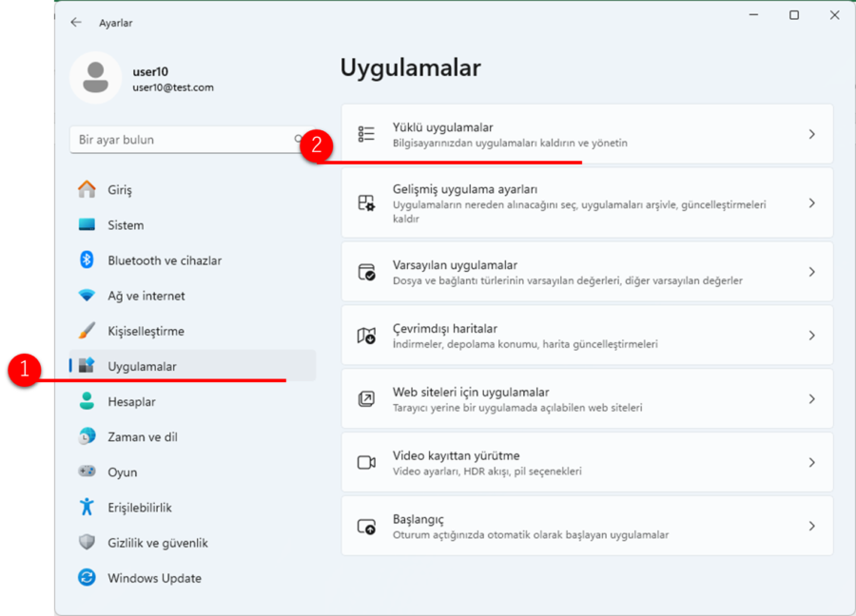The image size is (856, 616).
Task: Open the Yüklü uygulamalar page
Action: (x=588, y=134)
